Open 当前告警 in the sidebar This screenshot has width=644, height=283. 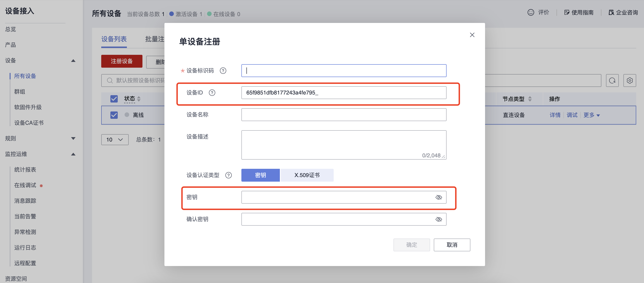pos(25,216)
